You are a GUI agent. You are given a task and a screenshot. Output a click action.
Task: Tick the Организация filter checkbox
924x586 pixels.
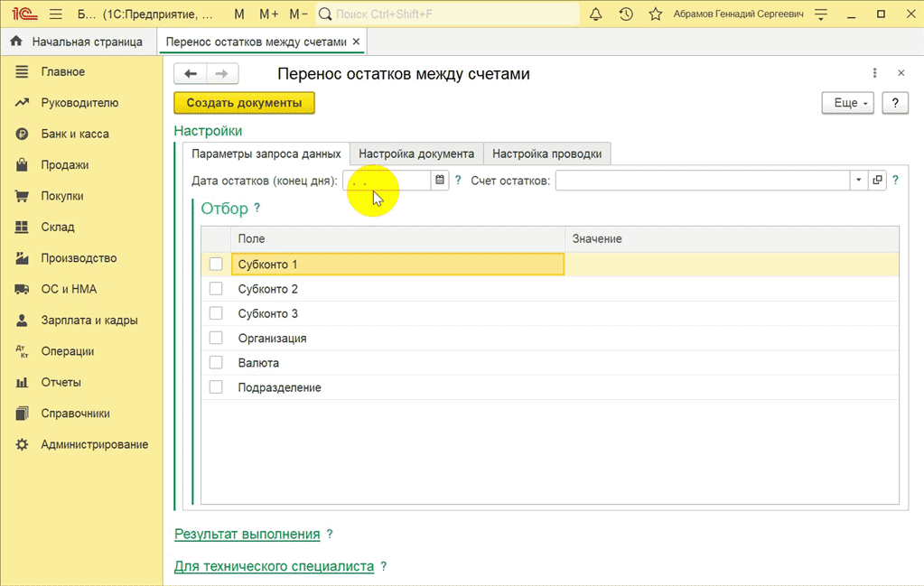coord(216,338)
